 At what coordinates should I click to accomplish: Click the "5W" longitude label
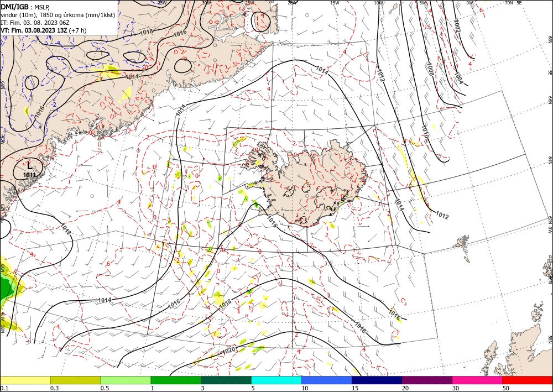[422, 3]
